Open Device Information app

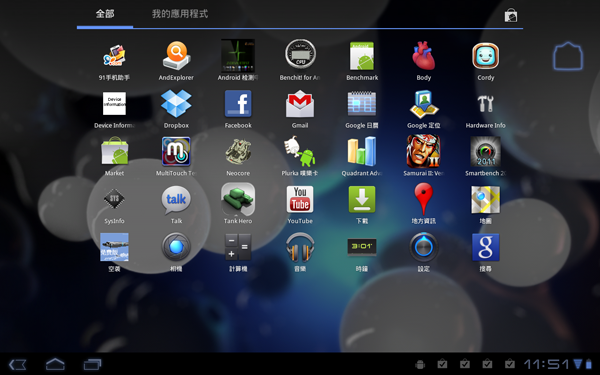[x=114, y=103]
